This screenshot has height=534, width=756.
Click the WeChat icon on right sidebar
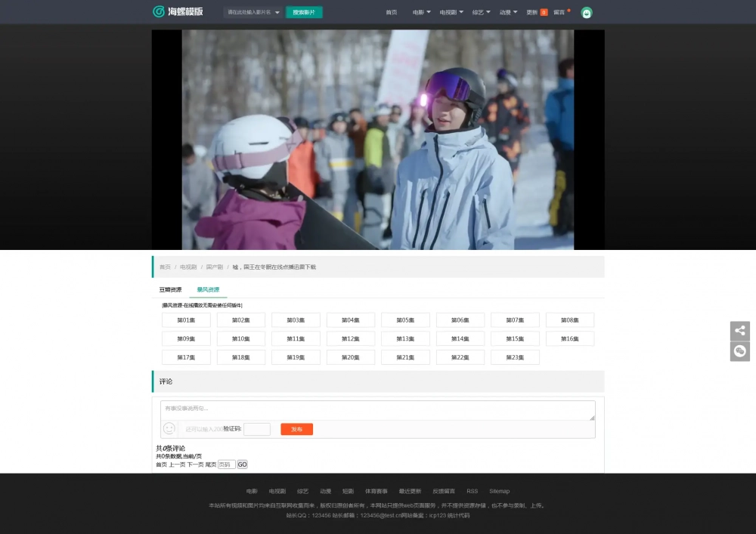point(739,351)
